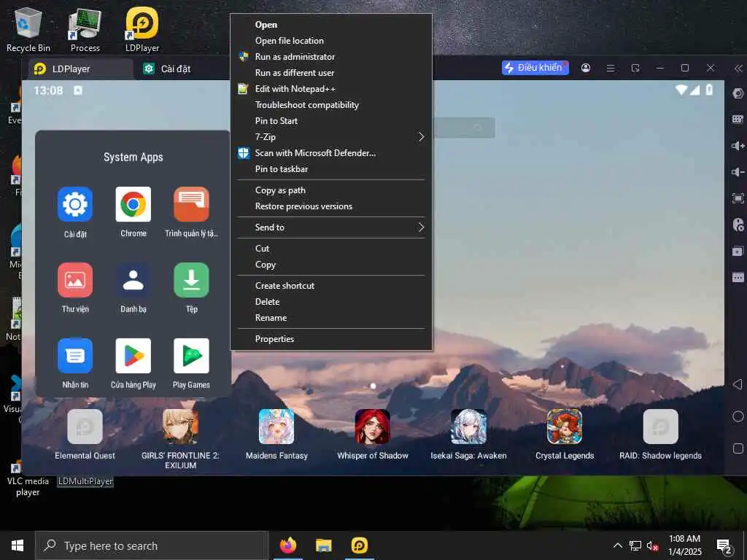The image size is (747, 560).
Task: Open the Tệp downloads app
Action: tap(191, 287)
